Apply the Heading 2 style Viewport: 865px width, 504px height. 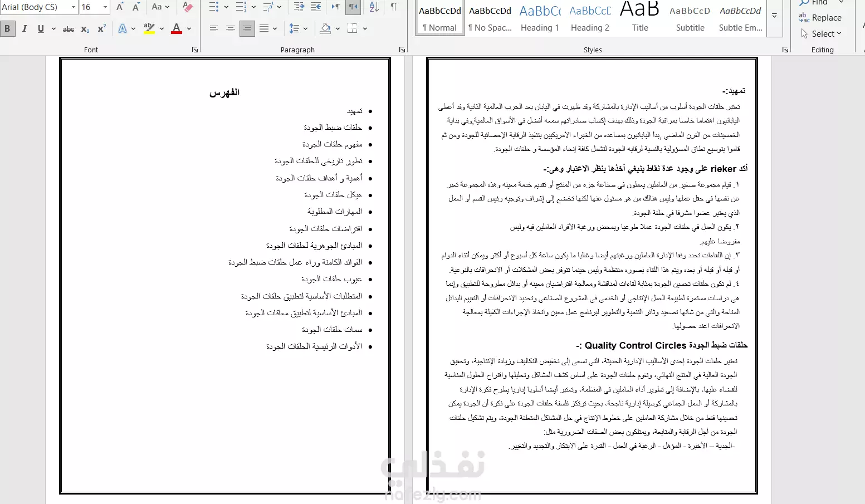[x=590, y=17]
